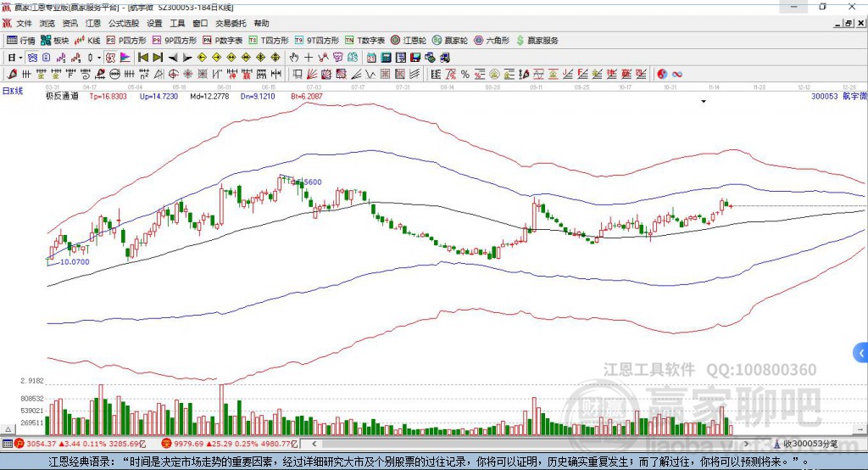The height and width of the screenshot is (470, 868).
Task: Open 赢家服务 service with dollar icon
Action: click(x=537, y=41)
